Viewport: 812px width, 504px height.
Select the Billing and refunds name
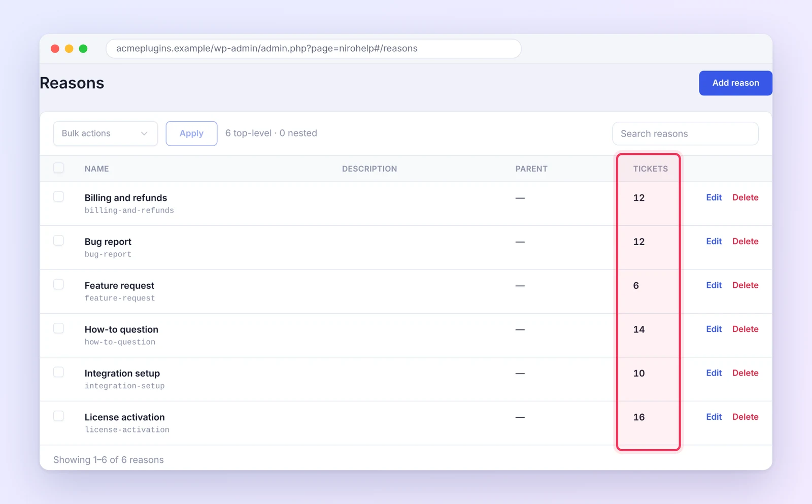126,198
